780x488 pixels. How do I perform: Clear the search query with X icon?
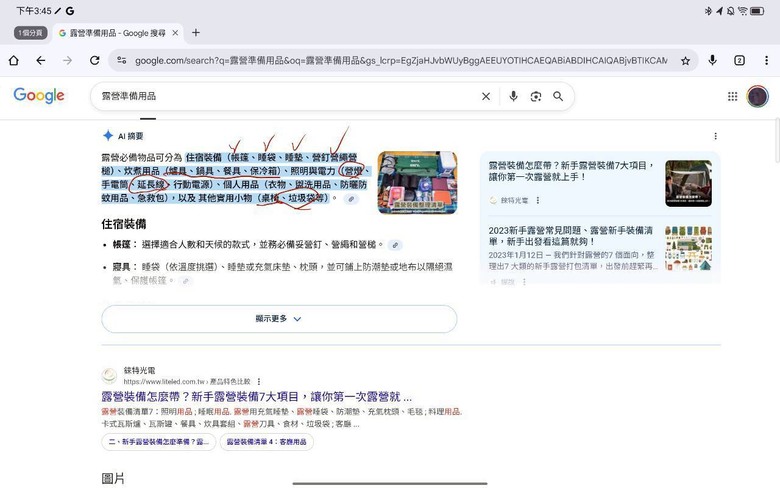point(486,97)
